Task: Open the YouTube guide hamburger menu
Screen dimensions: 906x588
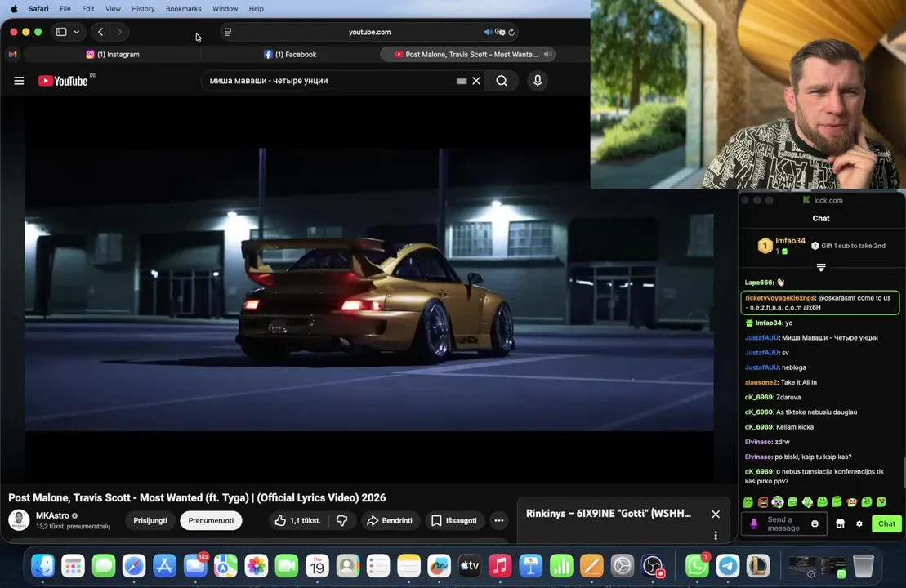Action: point(19,81)
